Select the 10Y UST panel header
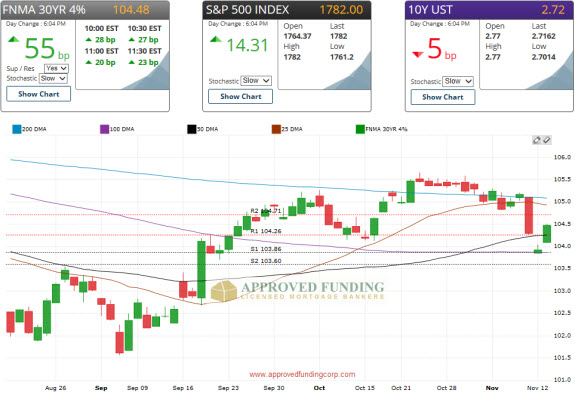 (x=489, y=10)
